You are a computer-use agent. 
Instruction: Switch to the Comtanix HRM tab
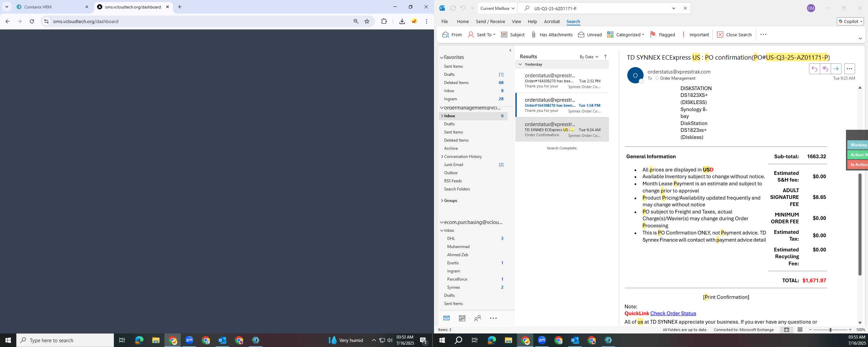click(53, 7)
